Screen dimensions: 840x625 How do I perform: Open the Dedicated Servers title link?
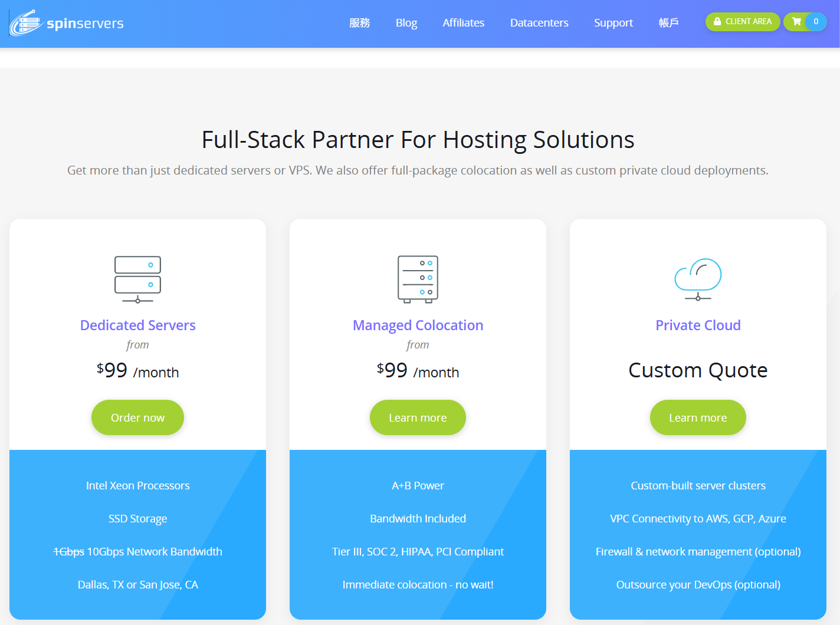pyautogui.click(x=137, y=325)
